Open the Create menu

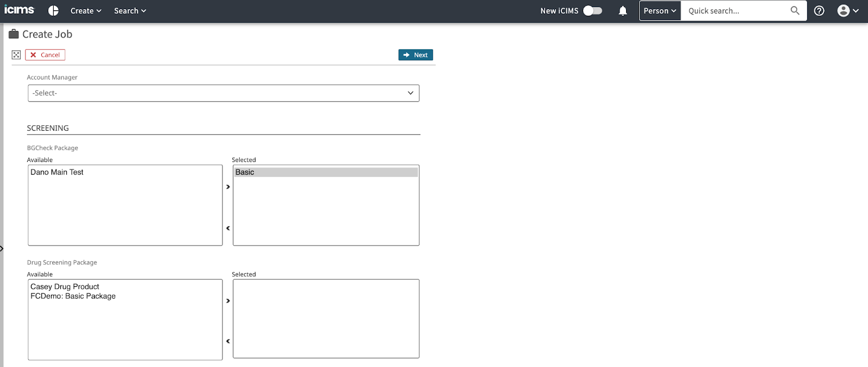[86, 11]
